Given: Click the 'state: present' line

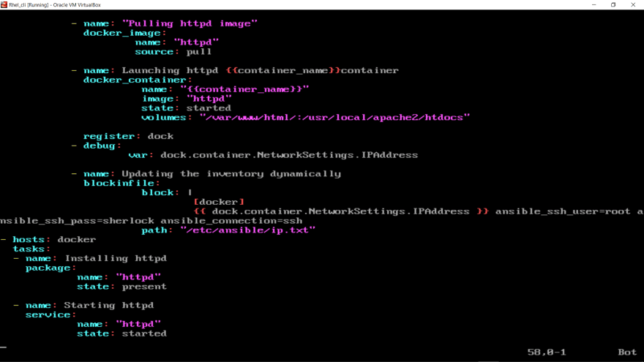Looking at the screenshot, I should (122, 287).
